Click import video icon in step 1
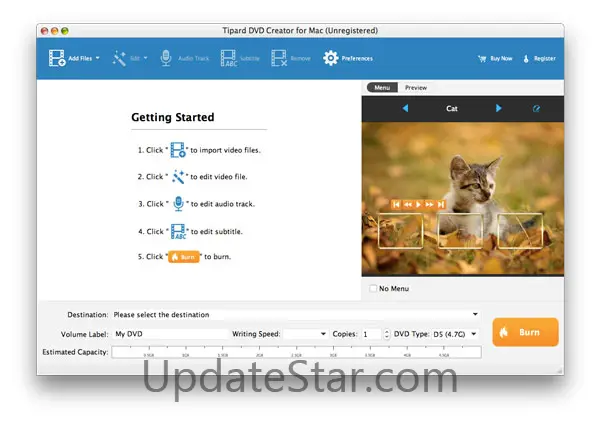The width and height of the screenshot is (600, 424). click(x=178, y=150)
